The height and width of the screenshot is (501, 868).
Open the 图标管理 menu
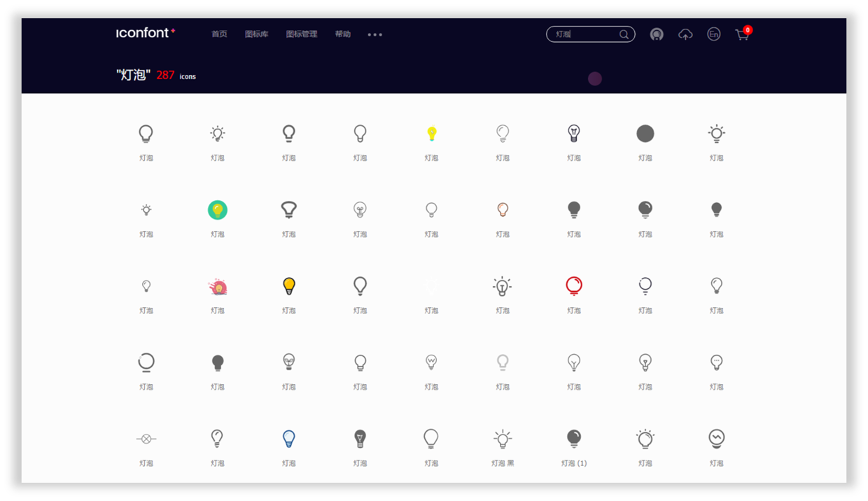[301, 34]
